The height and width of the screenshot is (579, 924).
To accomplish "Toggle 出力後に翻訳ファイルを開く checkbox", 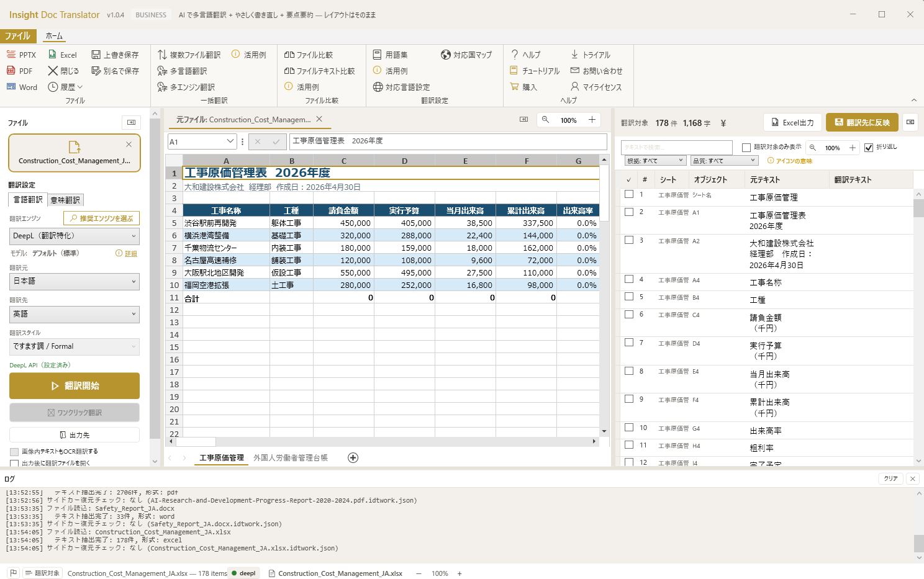I will (x=14, y=463).
